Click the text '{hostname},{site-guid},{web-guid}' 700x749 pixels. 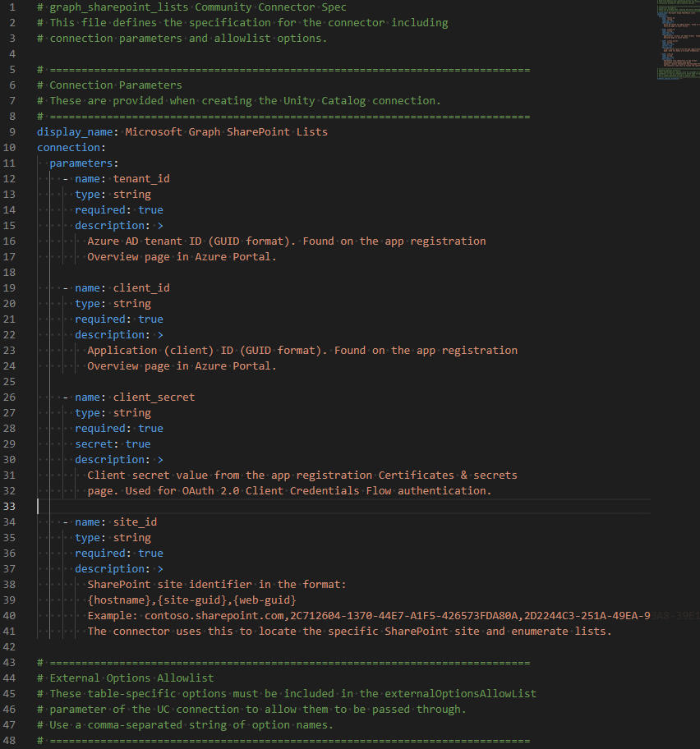coord(191,600)
